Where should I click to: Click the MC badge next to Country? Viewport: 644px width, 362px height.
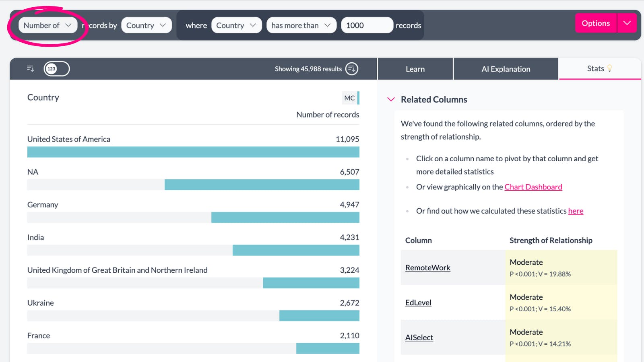(x=349, y=98)
